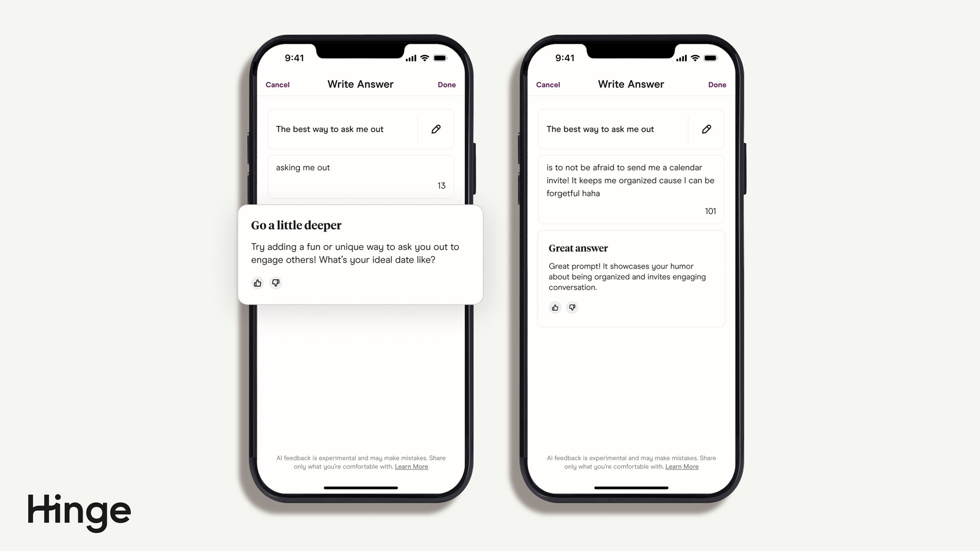Screen dimensions: 980x551
Task: Click Learn More link on left phone
Action: [411, 466]
